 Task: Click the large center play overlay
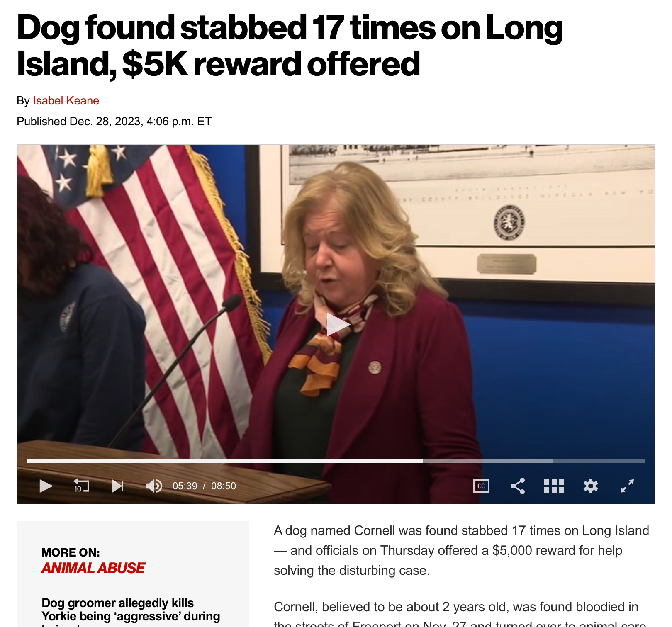pyautogui.click(x=338, y=324)
